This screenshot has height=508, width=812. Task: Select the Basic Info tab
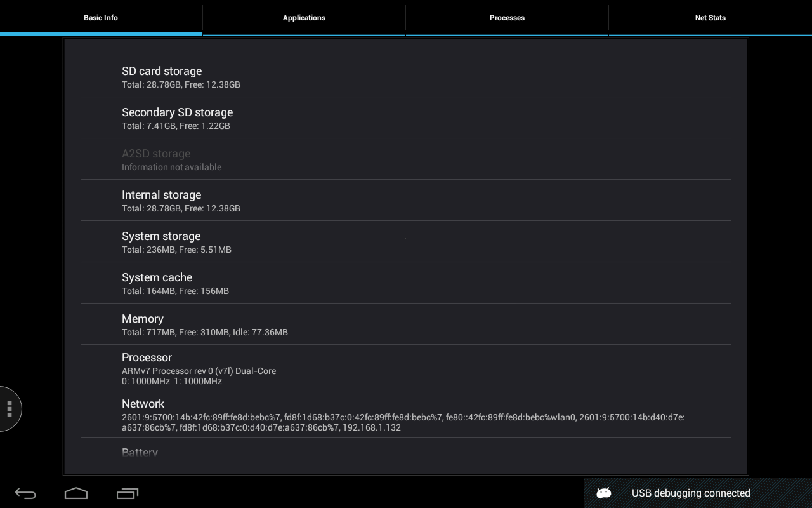pos(100,18)
